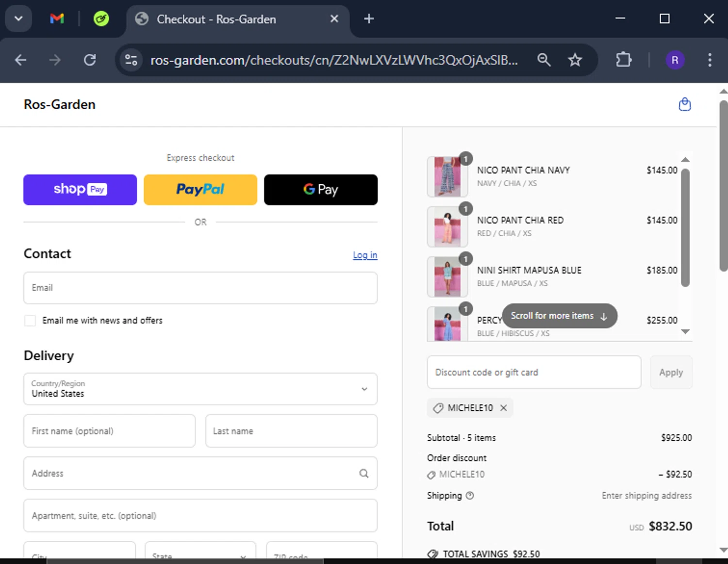Viewport: 728px width, 564px height.
Task: Click the TOTAL SAVINGS $92.50 text
Action: coord(491,554)
